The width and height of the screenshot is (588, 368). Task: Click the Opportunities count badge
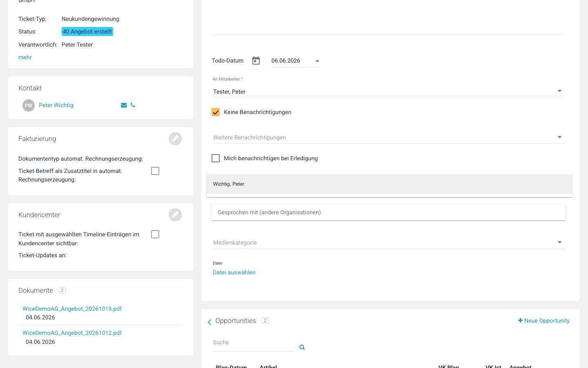[x=265, y=321]
